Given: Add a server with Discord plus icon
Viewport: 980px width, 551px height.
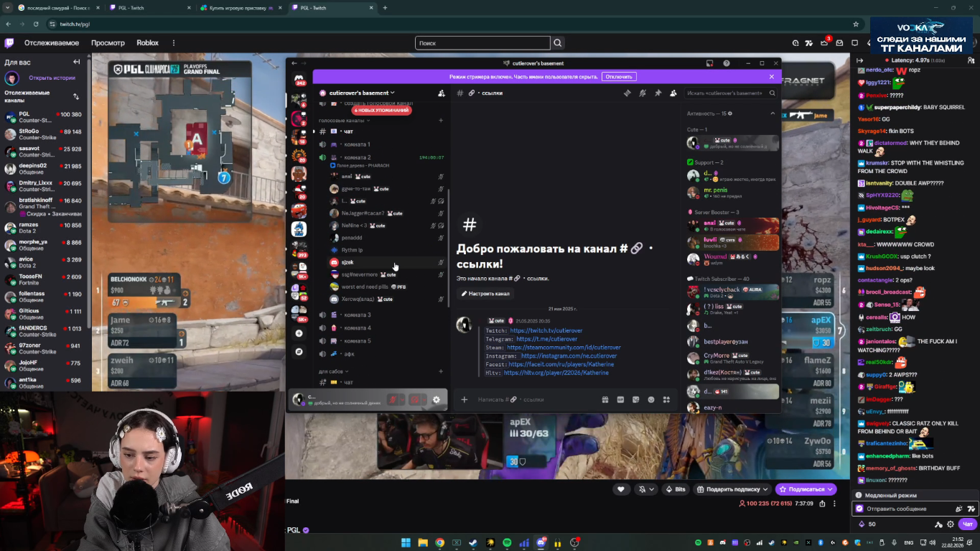Looking at the screenshot, I should 299,333.
